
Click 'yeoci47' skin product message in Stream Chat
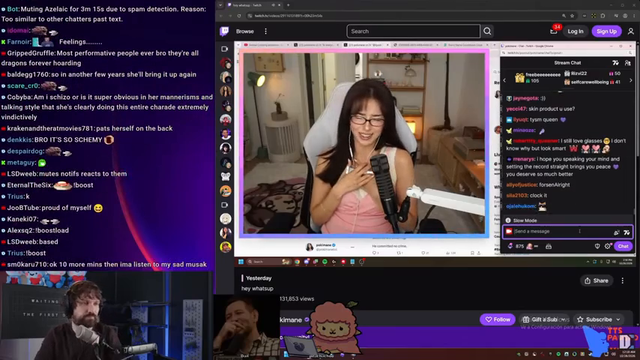click(x=540, y=109)
